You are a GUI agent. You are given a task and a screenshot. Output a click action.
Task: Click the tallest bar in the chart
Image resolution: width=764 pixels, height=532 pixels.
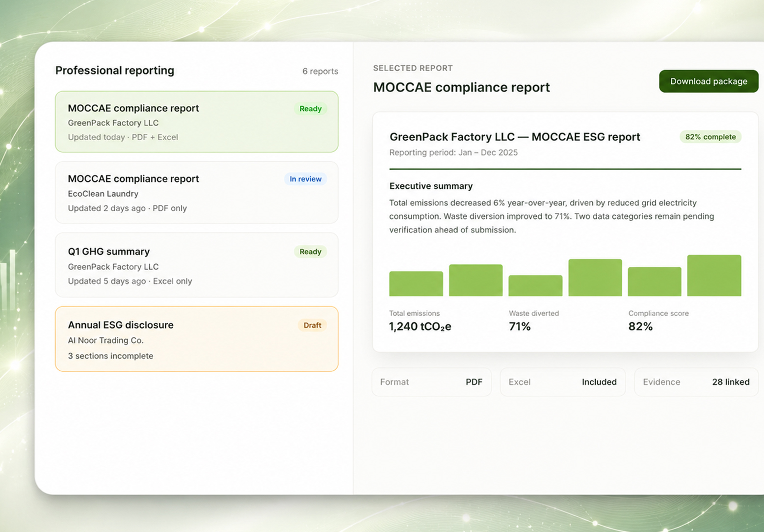[x=714, y=276]
